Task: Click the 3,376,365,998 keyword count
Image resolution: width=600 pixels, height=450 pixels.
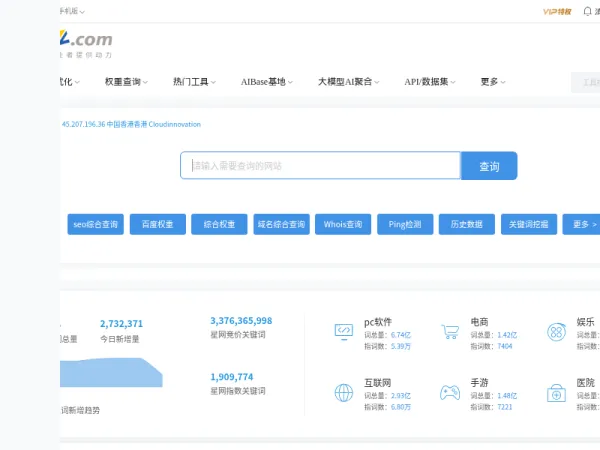Action: [x=241, y=321]
